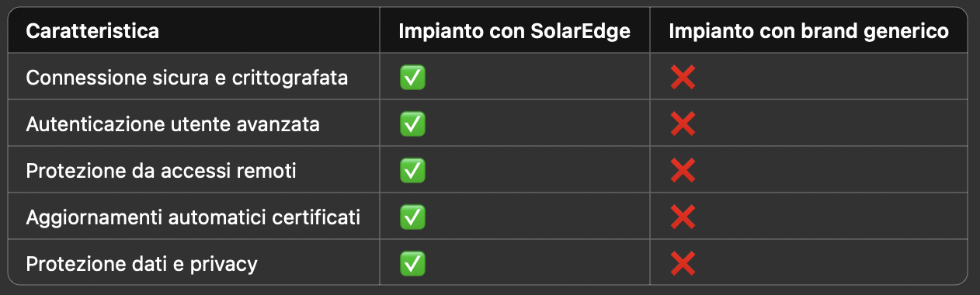Click red cross for Aggiornamenti automatici certificati
Screen dimensions: 980x295
pyautogui.click(x=683, y=217)
